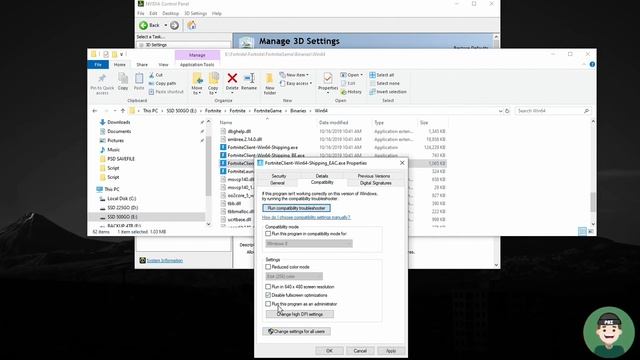Click Select all in the ribbon
The image size is (640, 360).
click(x=382, y=75)
